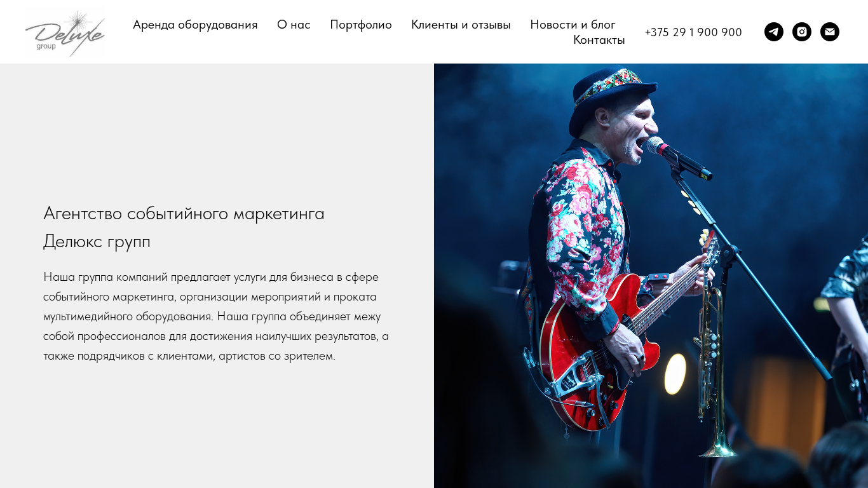The image size is (868, 488).
Task: Click the Делюкс групп heading line
Action: click(x=97, y=242)
